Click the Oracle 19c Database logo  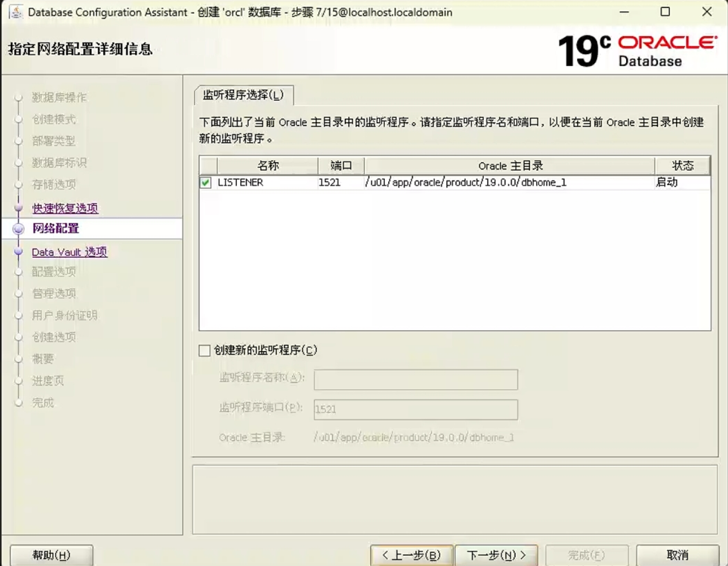pyautogui.click(x=637, y=50)
